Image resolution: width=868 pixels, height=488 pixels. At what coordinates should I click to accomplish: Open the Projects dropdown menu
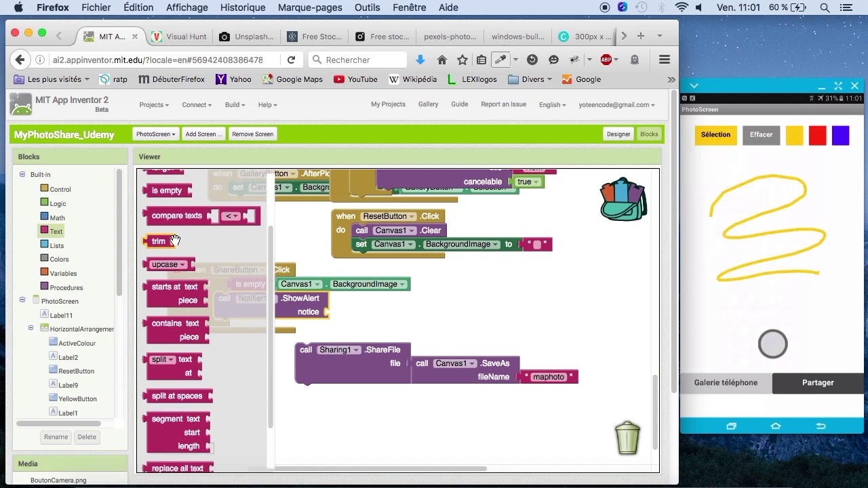(x=154, y=104)
